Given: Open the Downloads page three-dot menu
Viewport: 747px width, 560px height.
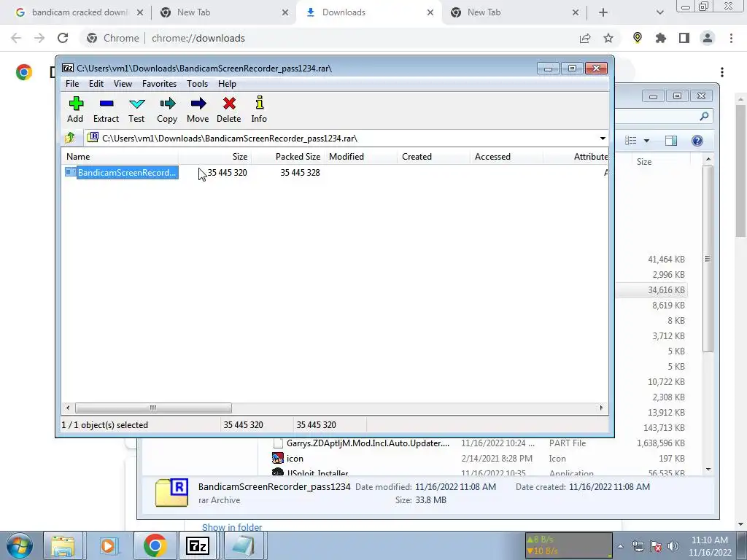Looking at the screenshot, I should (722, 72).
